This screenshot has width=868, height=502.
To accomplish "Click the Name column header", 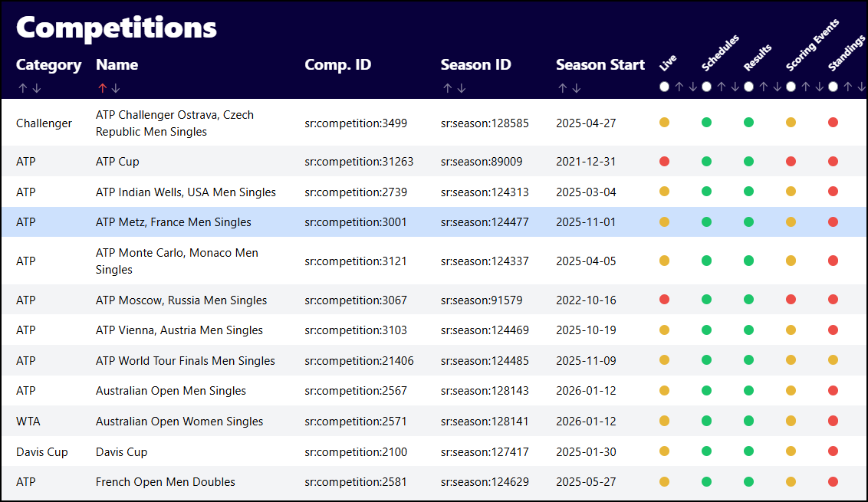I will (117, 64).
